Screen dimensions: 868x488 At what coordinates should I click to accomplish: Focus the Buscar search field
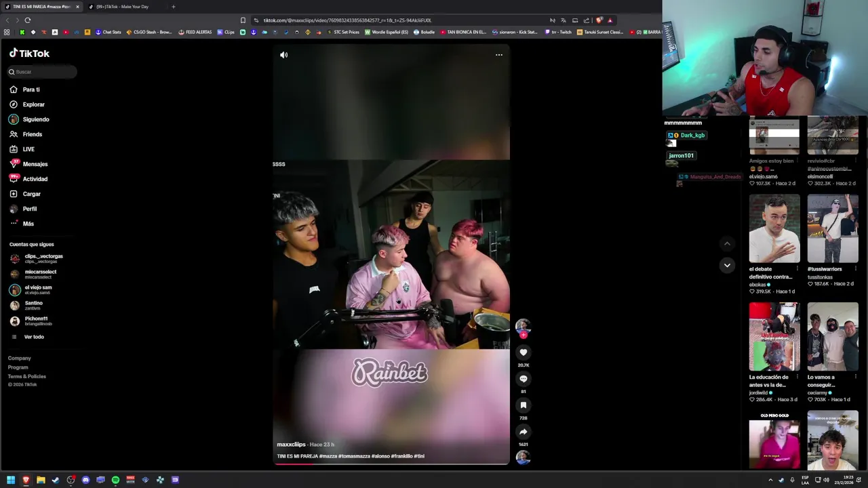(42, 72)
